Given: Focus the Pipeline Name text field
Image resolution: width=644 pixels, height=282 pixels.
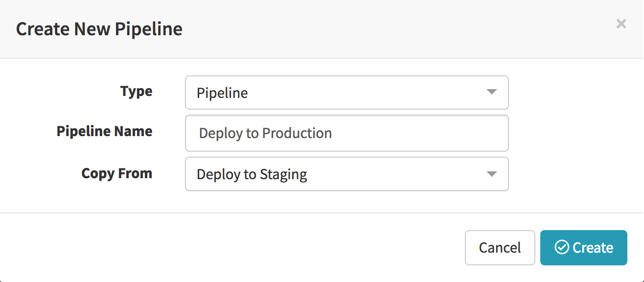Looking at the screenshot, I should coord(346,133).
